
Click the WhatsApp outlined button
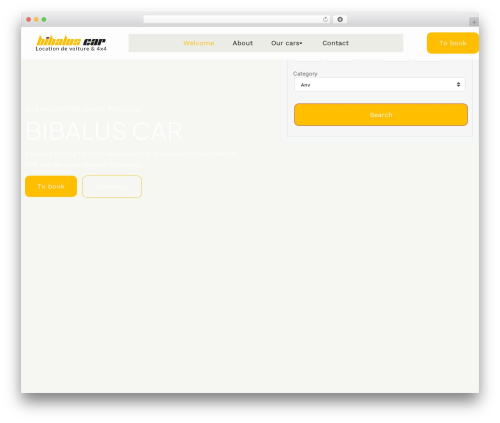tap(112, 186)
